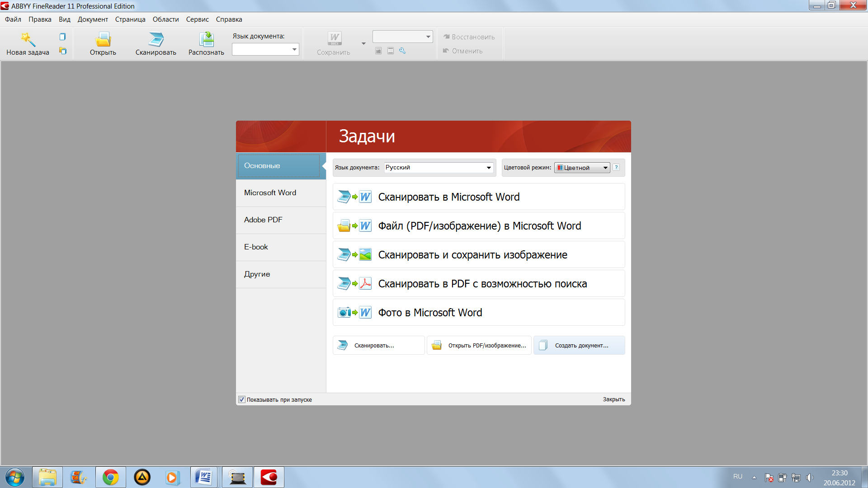Open toolbar Язык документа combo box
This screenshot has width=868, height=488.
[294, 49]
